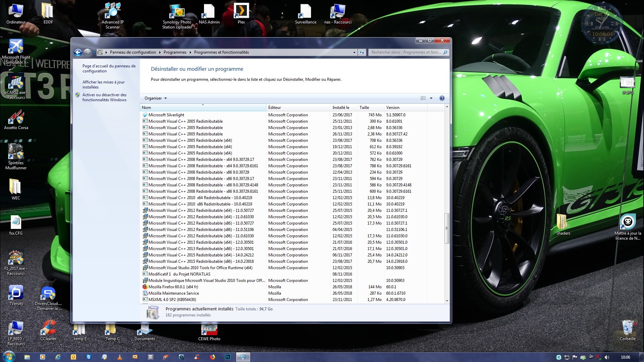Sort list by Taille column header
This screenshot has height=362, width=644.
(371, 108)
